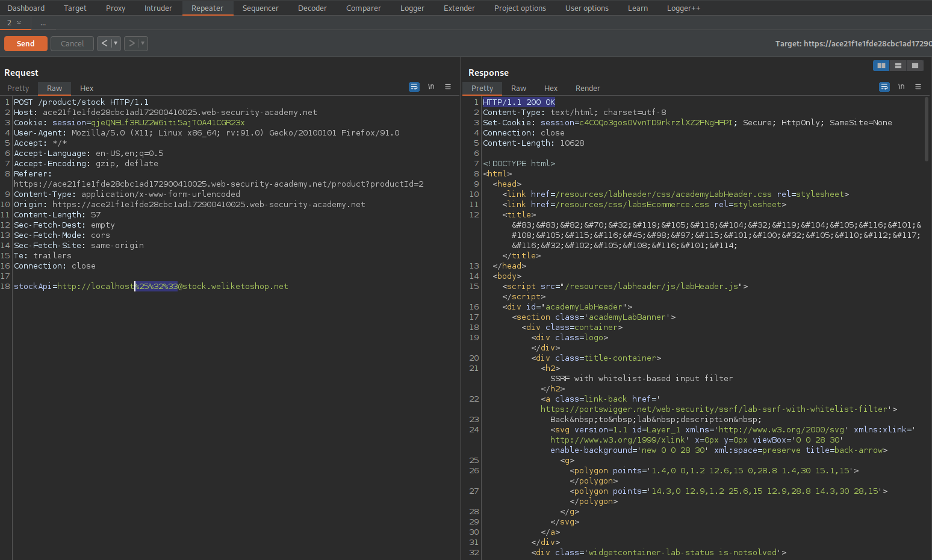Switch to top-bottom split layout
The height and width of the screenshot is (560, 932).
tap(898, 66)
